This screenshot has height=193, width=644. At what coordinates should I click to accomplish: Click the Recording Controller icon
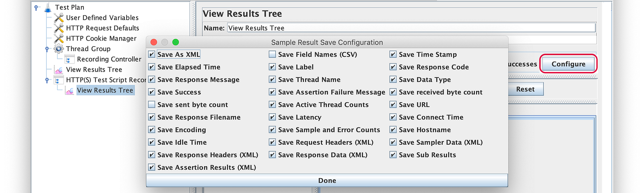point(70,59)
